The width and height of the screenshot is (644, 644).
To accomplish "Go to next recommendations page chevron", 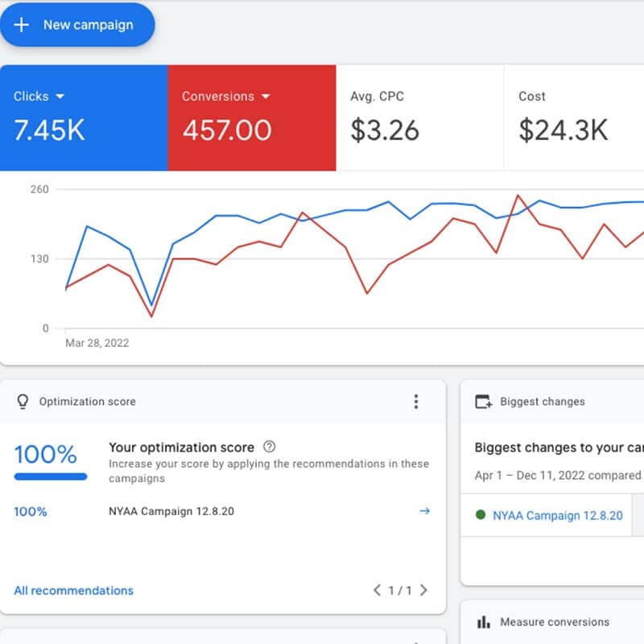I will 424,590.
